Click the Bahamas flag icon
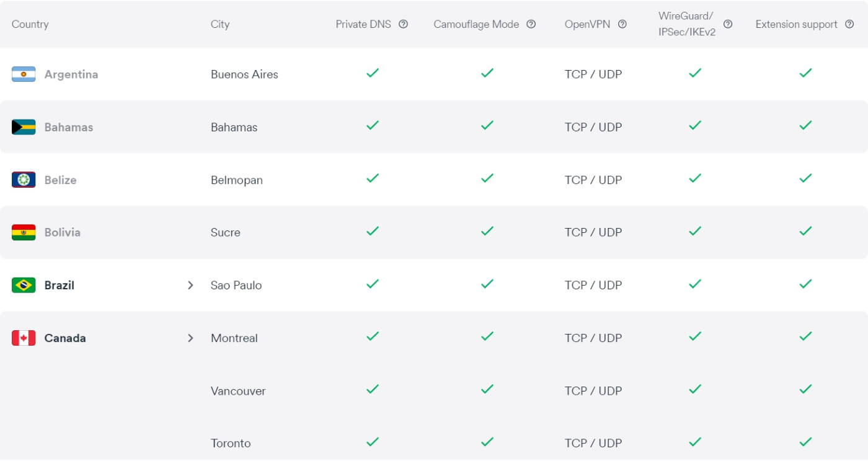Screen dimensions: 868x464 (24, 127)
